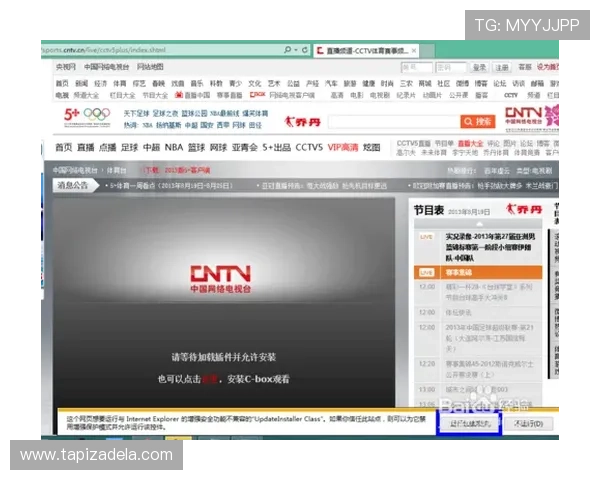Click the sports.cntv.cn address bar URL
Image resolution: width=600 pixels, height=480 pixels.
pyautogui.click(x=103, y=50)
